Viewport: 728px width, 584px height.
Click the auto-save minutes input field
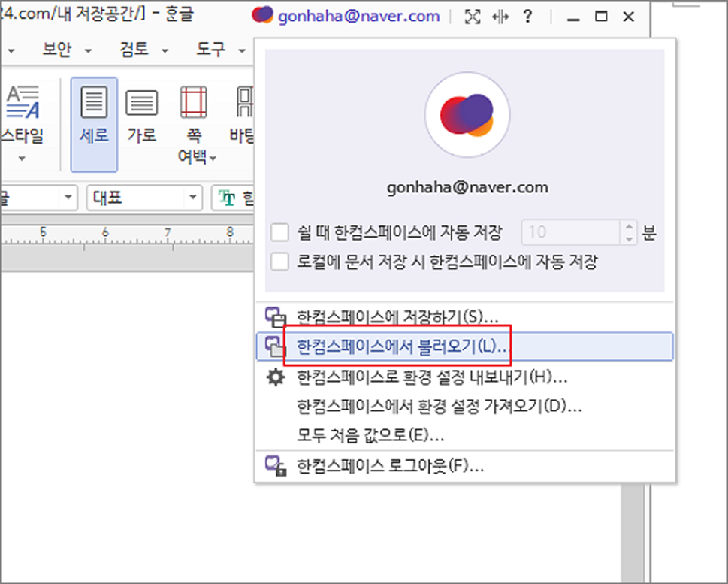pyautogui.click(x=571, y=231)
